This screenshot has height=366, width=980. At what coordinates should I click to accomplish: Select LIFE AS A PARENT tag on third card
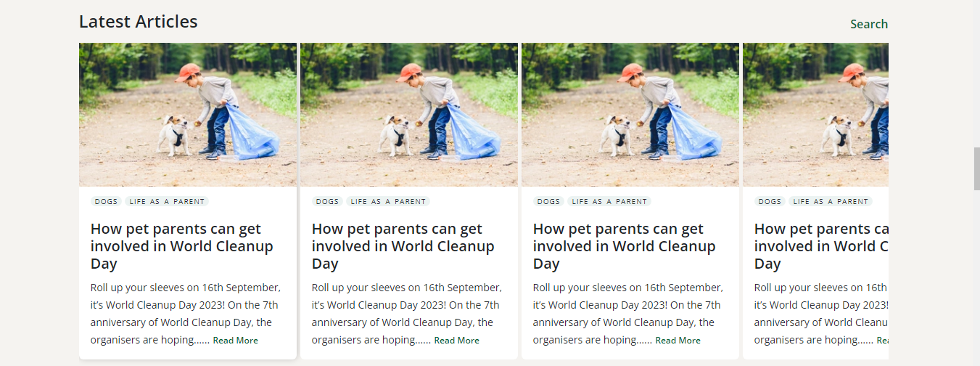pyautogui.click(x=609, y=201)
